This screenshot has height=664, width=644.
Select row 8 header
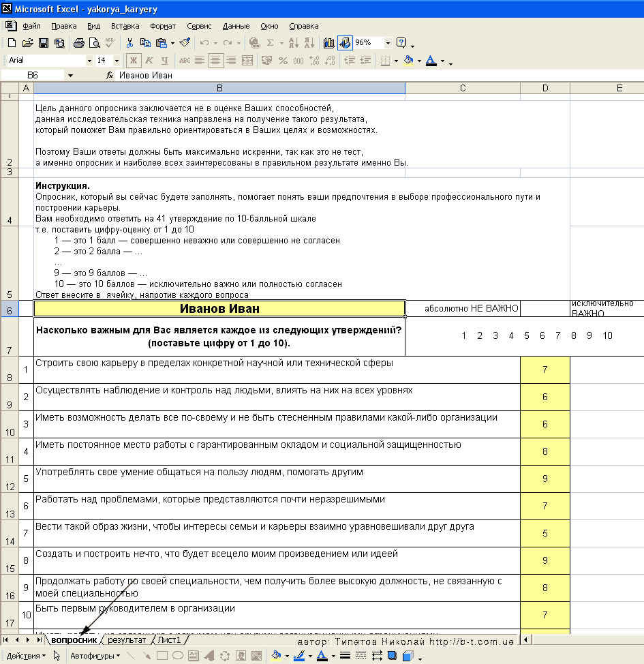click(x=10, y=370)
